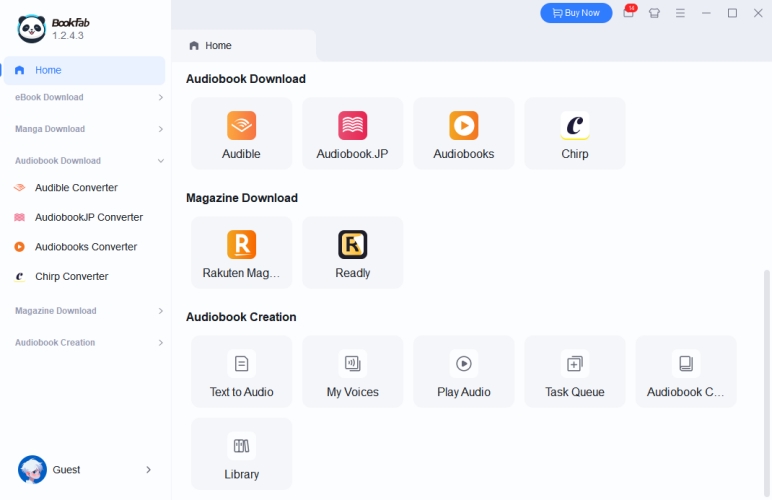Switch to the Home tab

(244, 46)
